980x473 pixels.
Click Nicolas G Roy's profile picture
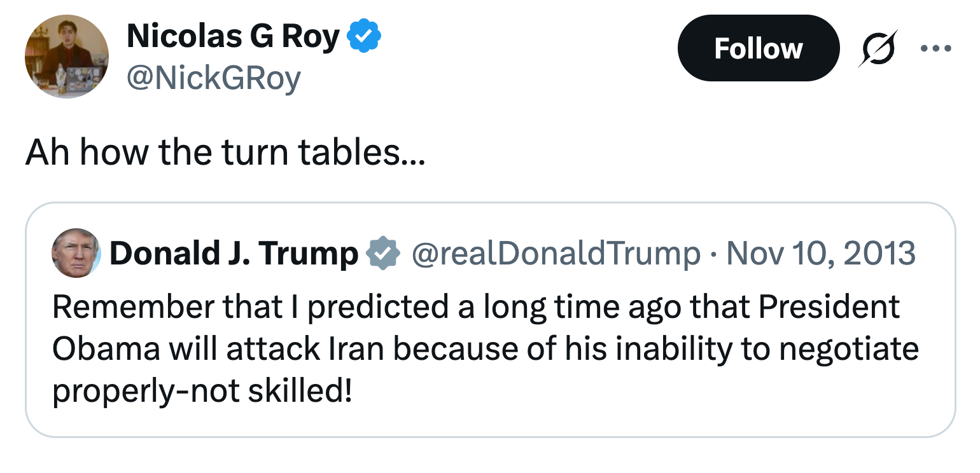point(66,56)
